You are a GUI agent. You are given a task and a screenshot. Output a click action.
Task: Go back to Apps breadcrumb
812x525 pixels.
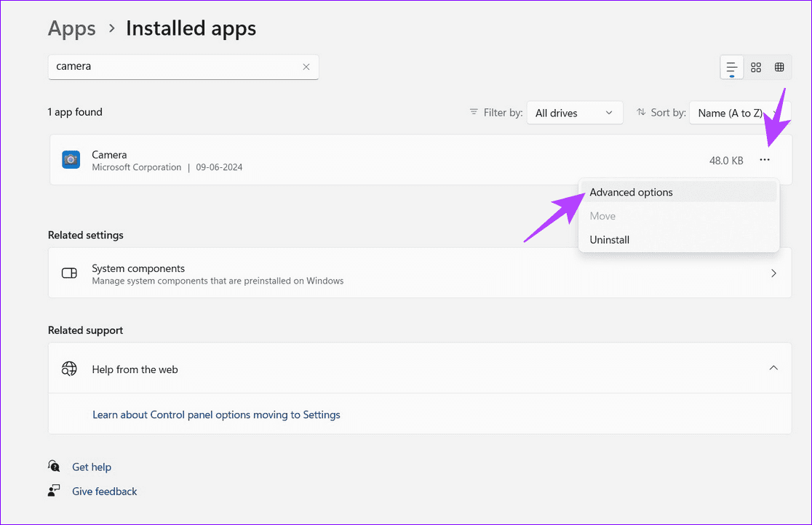72,28
